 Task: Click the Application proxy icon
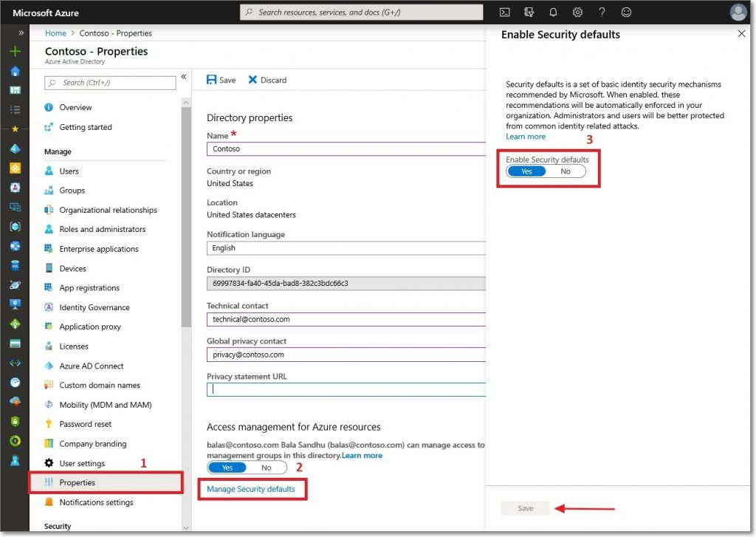coord(49,326)
